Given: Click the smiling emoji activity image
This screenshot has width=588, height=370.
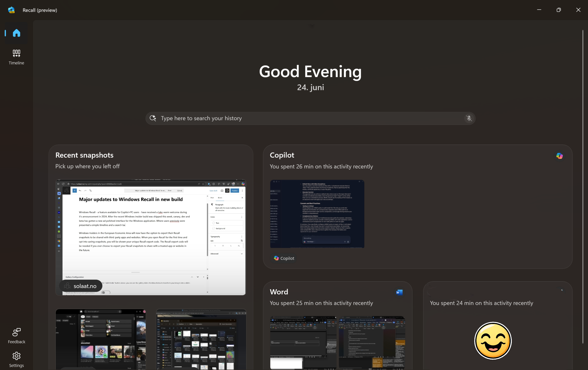Looking at the screenshot, I should (493, 341).
